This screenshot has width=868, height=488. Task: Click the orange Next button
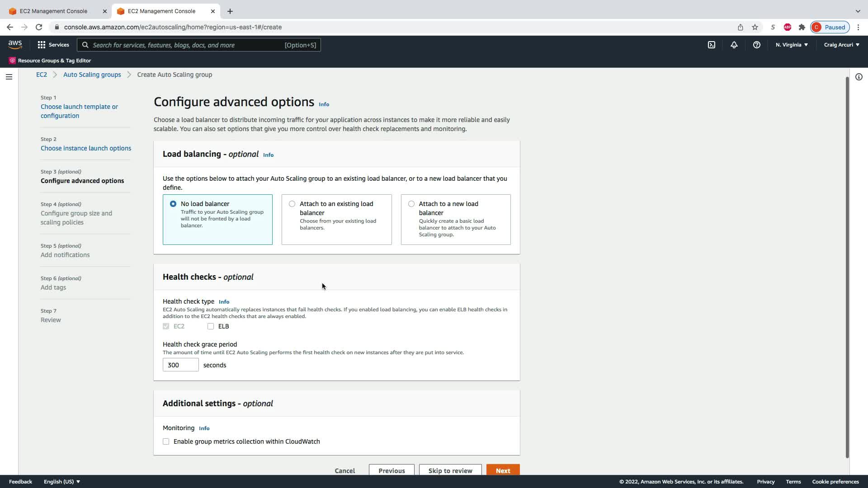click(x=503, y=470)
